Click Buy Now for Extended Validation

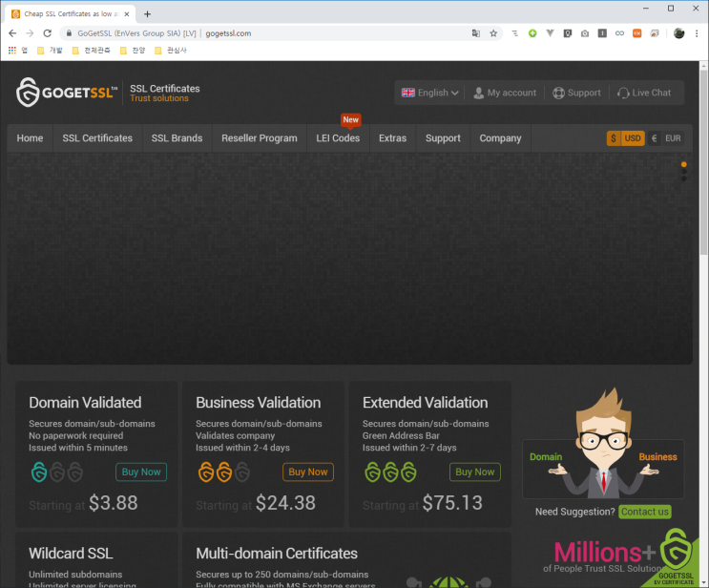point(475,472)
